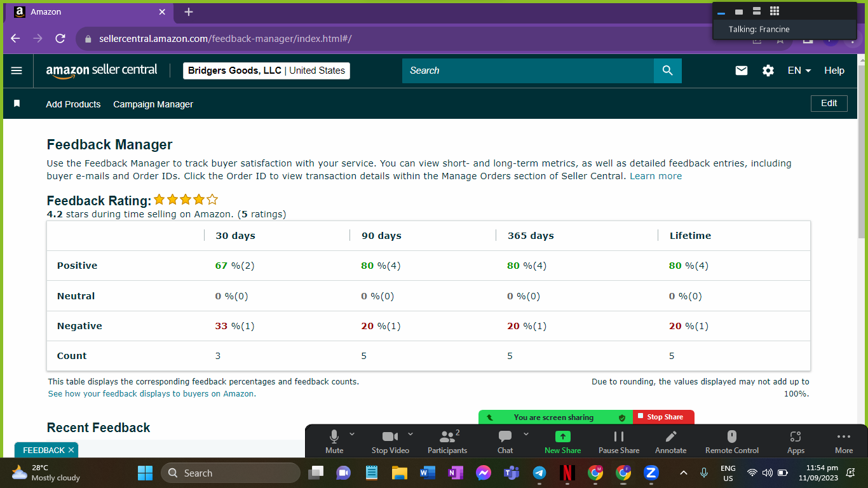Open the Zoom Participants panel
The image size is (868, 488).
click(447, 442)
